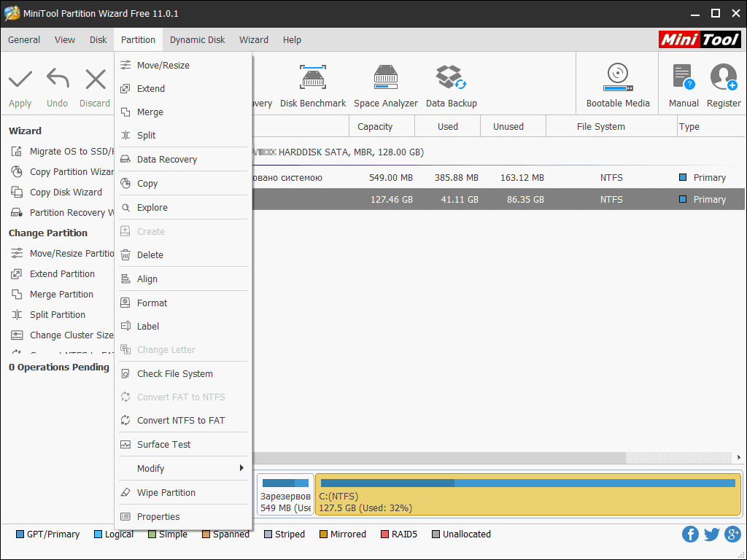Click the Apply checkmark icon
The height and width of the screenshot is (560, 747).
(20, 79)
